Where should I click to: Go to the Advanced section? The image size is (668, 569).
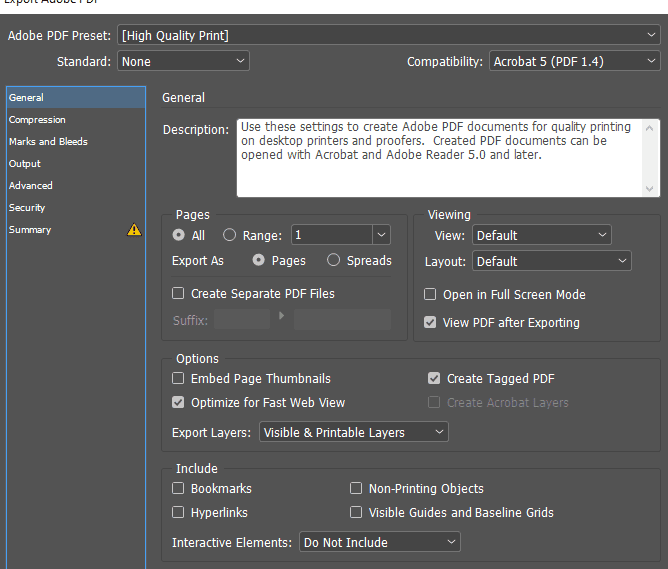(31, 186)
